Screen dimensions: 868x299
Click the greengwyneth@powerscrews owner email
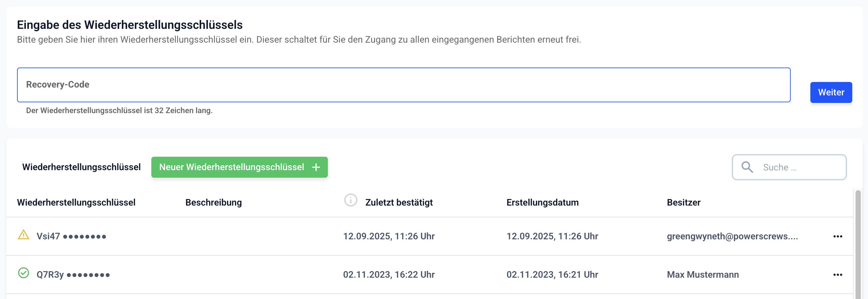click(x=732, y=236)
